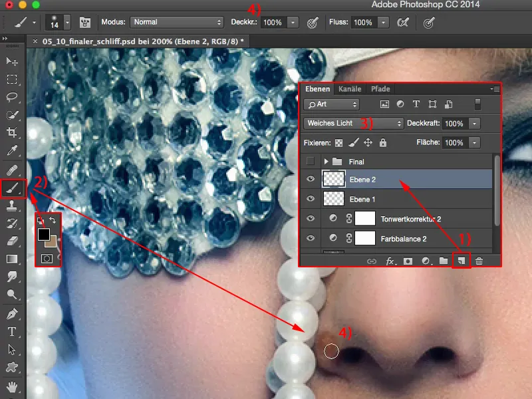Hide the Farbbalance 2 layer

click(310, 238)
